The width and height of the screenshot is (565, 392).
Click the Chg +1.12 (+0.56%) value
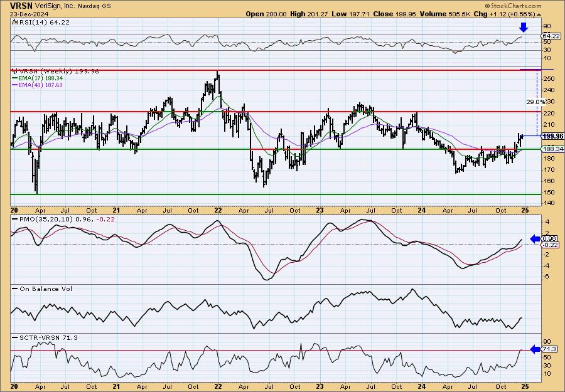pos(504,14)
